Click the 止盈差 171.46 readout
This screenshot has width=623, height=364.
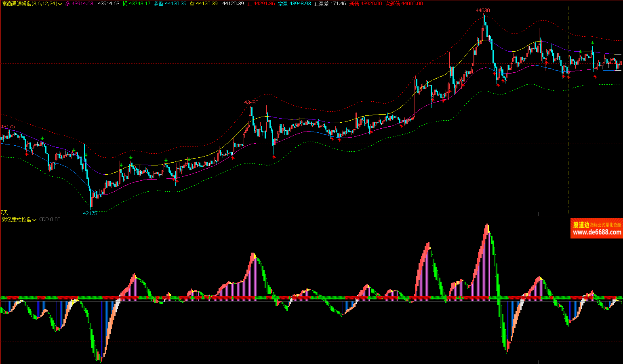330,4
